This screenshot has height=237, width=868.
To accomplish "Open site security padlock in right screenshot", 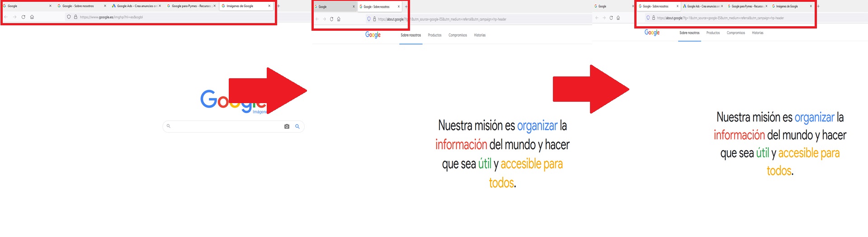I will click(x=653, y=18).
